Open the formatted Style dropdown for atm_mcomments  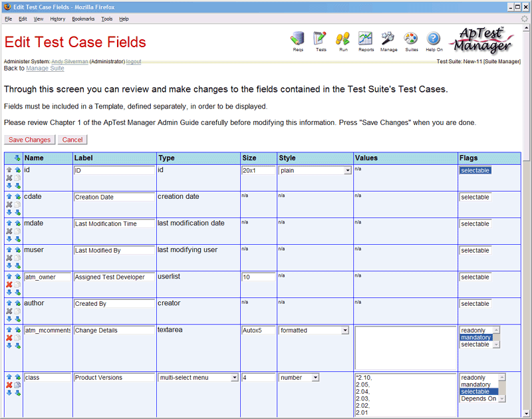[313, 330]
